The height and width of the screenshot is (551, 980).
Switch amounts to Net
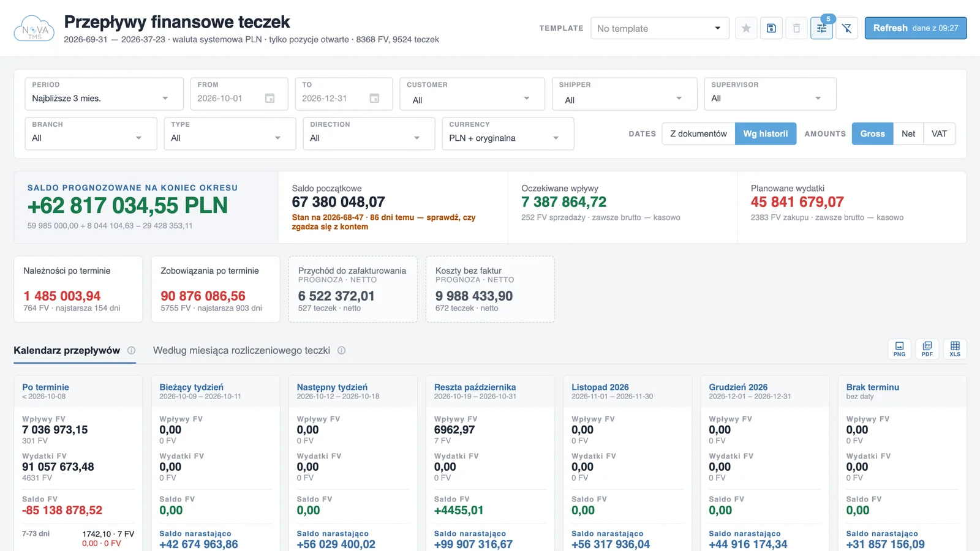click(908, 133)
